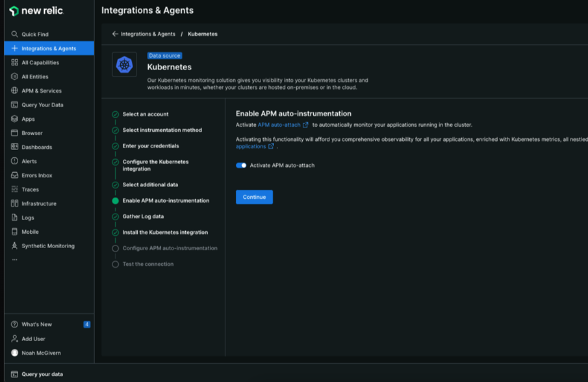Go to Select instrumentation method step
The image size is (588, 382).
click(162, 130)
